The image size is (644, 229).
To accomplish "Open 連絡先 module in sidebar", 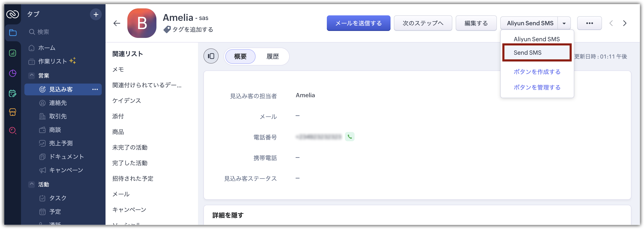I will tap(58, 103).
